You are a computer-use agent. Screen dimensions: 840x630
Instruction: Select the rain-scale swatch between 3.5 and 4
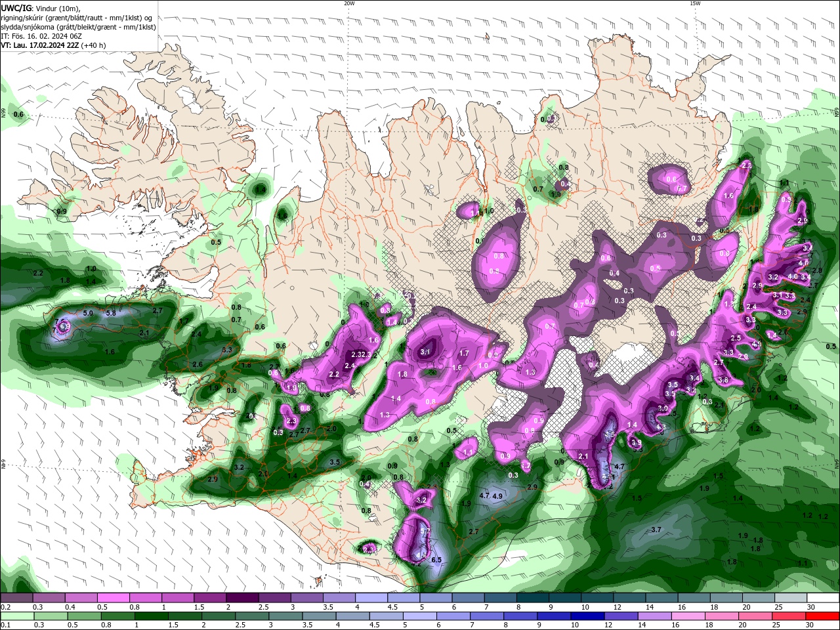[318, 616]
